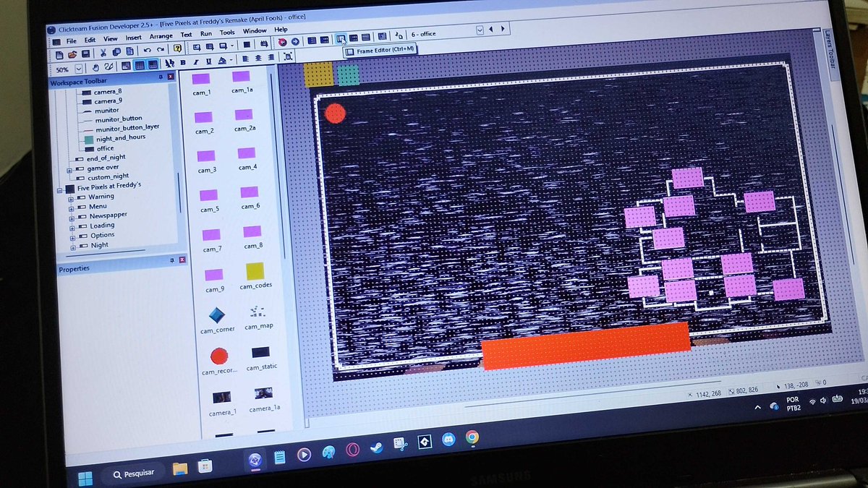Image resolution: width=868 pixels, height=488 pixels.
Task: Click the Paste icon in toolbar
Action: pyautogui.click(x=129, y=51)
